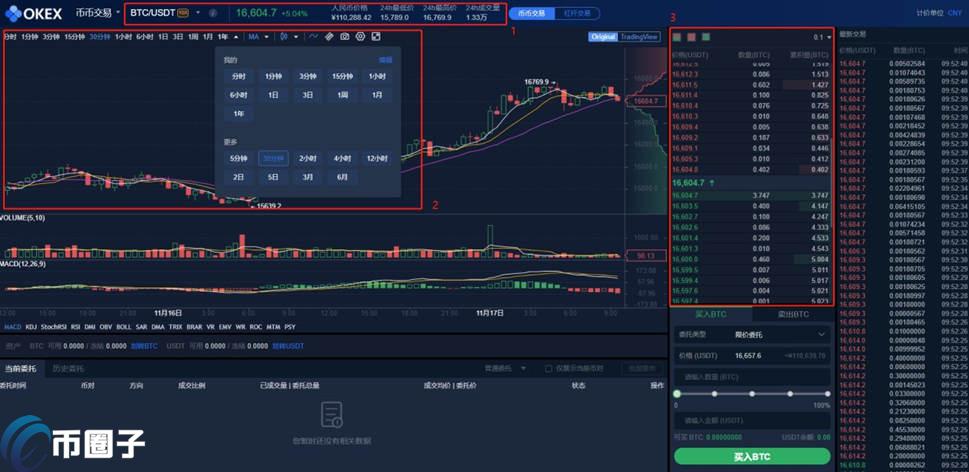Set the amount slider to 100% handle

(x=827, y=394)
